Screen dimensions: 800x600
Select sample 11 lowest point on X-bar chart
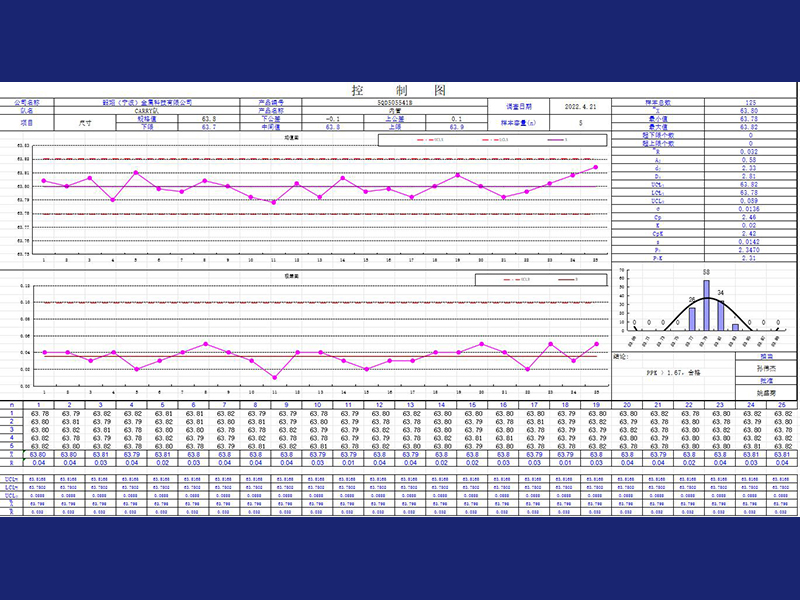274,203
